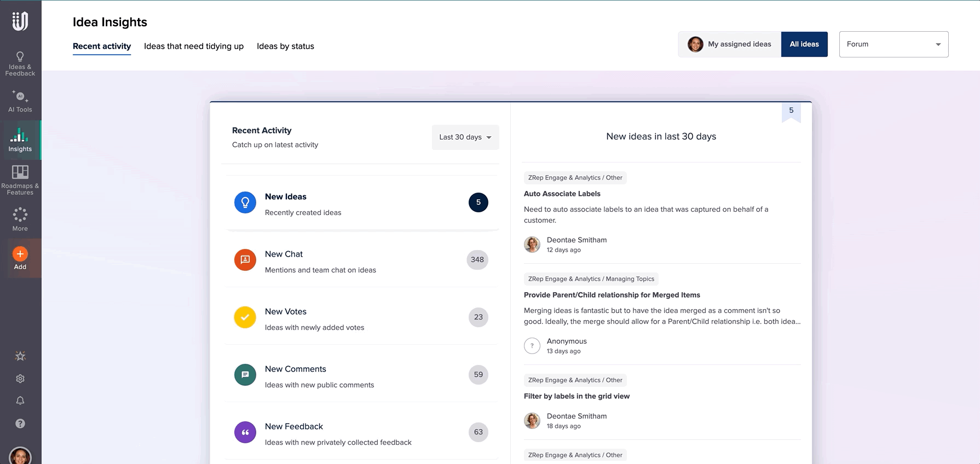
Task: Open the Last 30 days dropdown
Action: (x=465, y=137)
